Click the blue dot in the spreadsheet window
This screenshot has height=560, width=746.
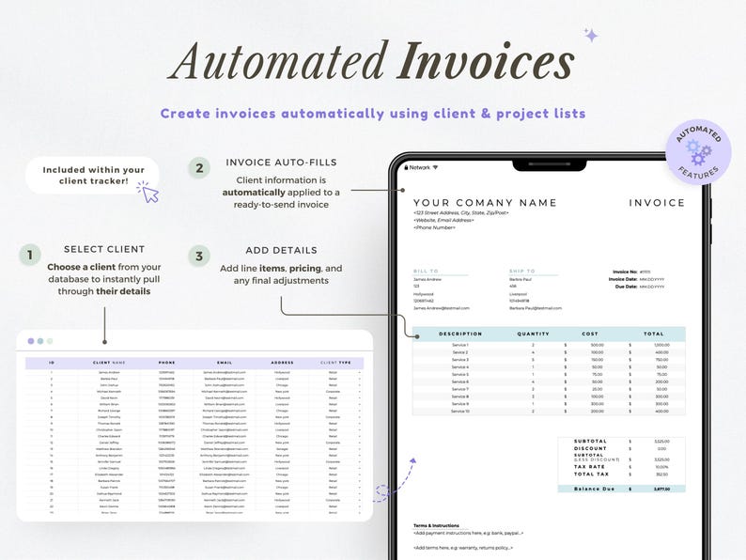point(40,341)
